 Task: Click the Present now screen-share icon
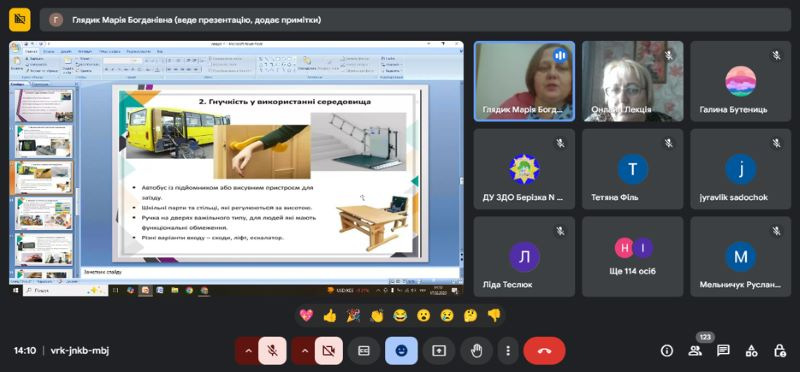pos(439,351)
